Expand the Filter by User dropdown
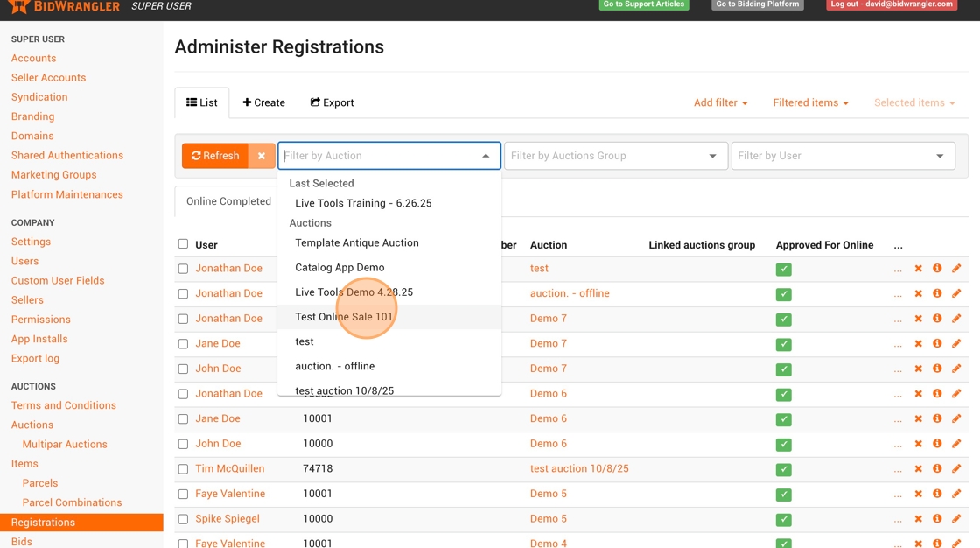Image resolution: width=980 pixels, height=548 pixels. 842,156
